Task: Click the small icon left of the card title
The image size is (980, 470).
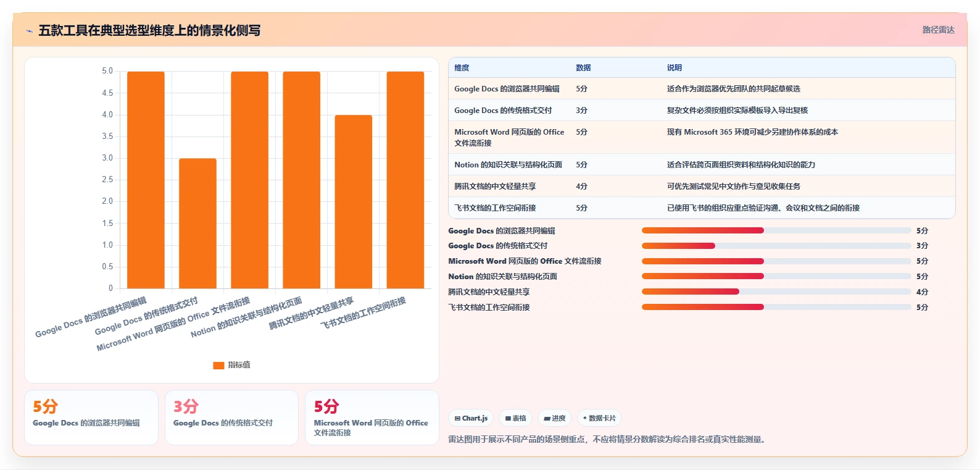Action: 29,31
